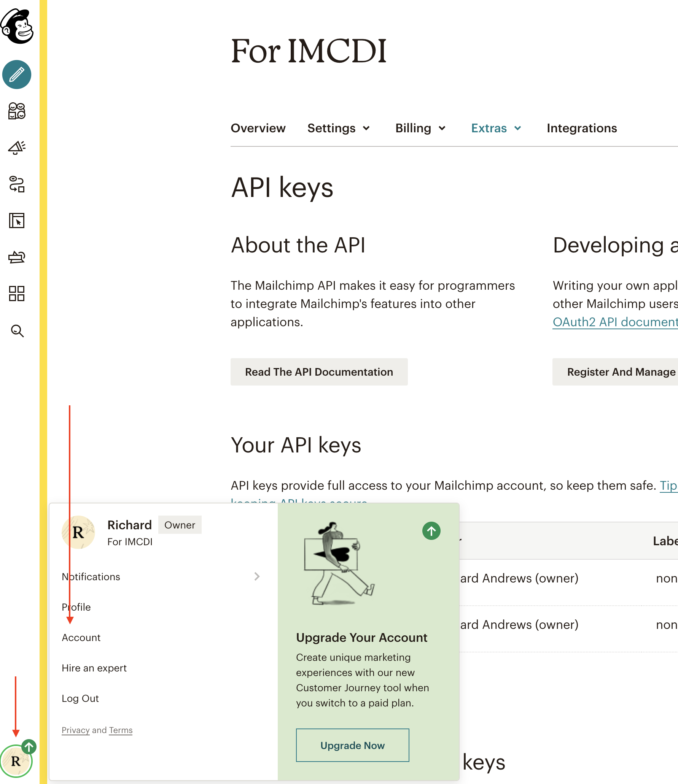
Task: Click the green upgrade arrow icon in the panel
Action: [x=431, y=531]
